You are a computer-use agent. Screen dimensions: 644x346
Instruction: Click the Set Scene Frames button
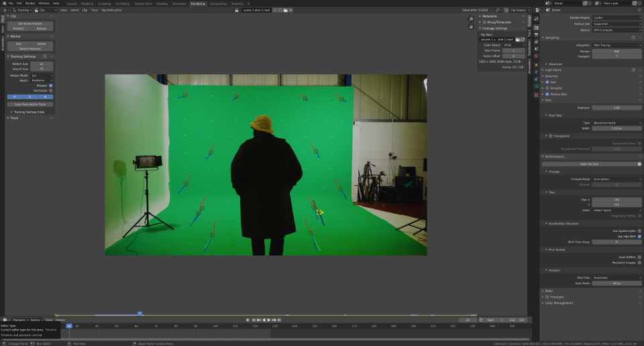click(30, 24)
